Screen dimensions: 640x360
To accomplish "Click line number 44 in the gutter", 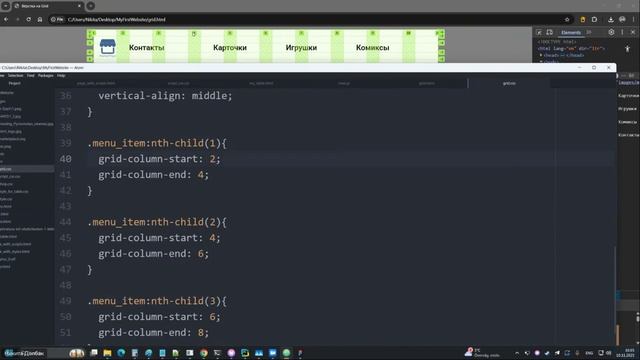I will 65,222.
